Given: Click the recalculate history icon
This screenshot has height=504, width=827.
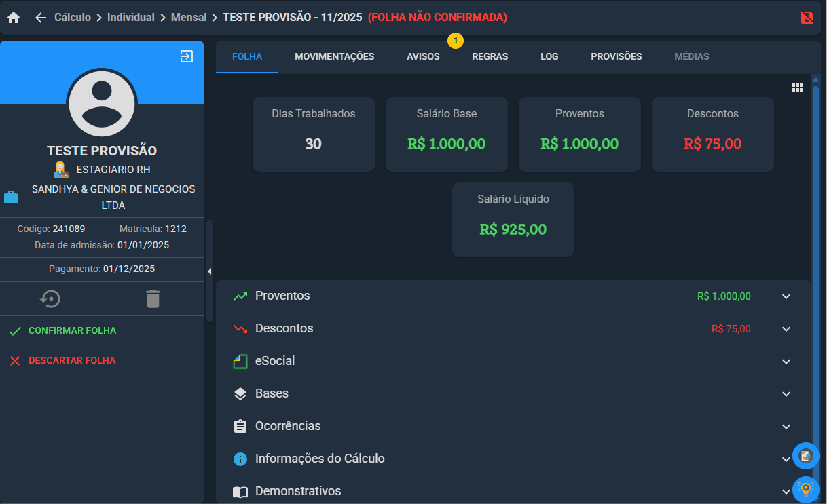Looking at the screenshot, I should (50, 298).
